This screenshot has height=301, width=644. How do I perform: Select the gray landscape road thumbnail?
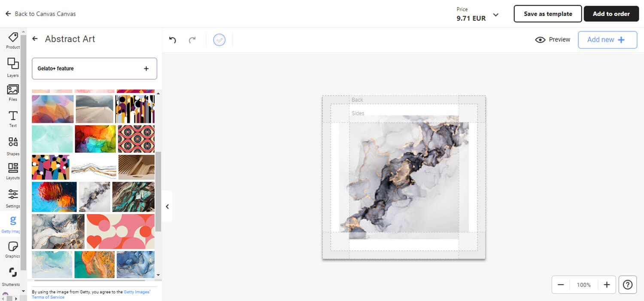coord(94,109)
